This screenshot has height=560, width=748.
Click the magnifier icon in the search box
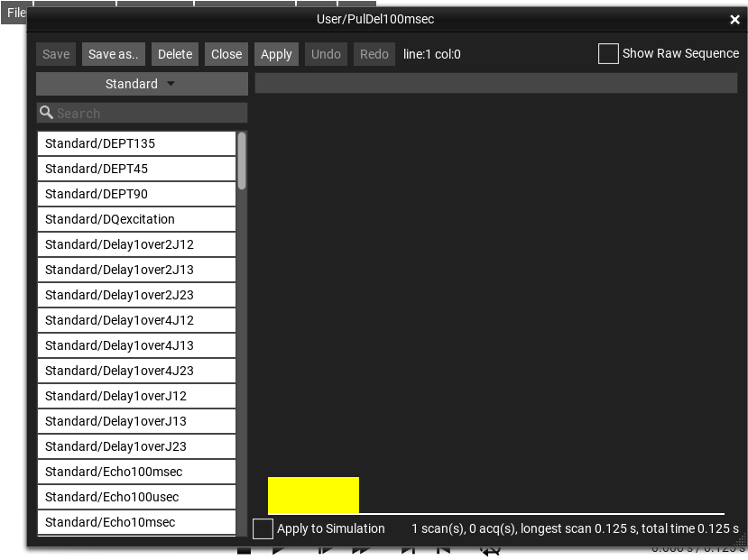tap(47, 113)
